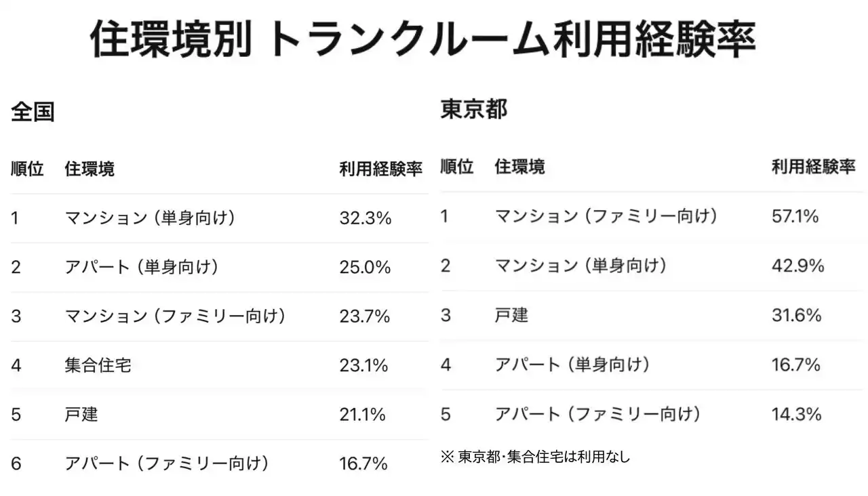868x496 pixels.
Task: Click the 42.9% usage rate cell
Action: (797, 266)
